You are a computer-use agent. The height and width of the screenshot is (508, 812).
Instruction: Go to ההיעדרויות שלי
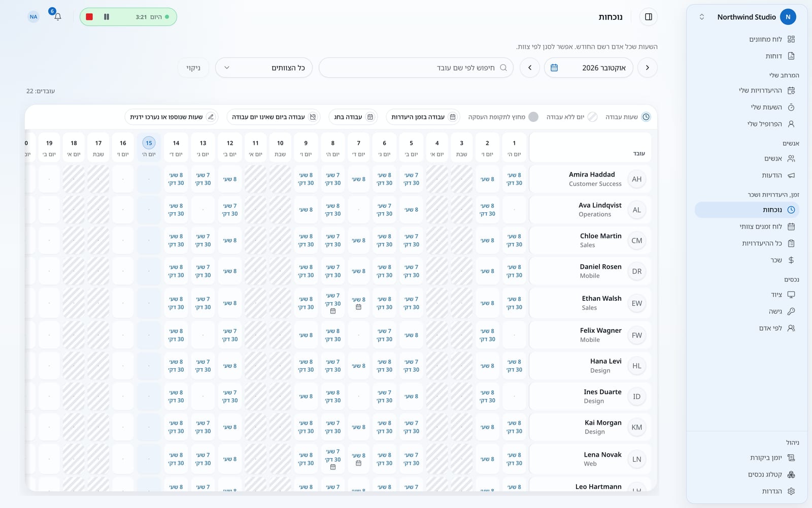pos(747,90)
